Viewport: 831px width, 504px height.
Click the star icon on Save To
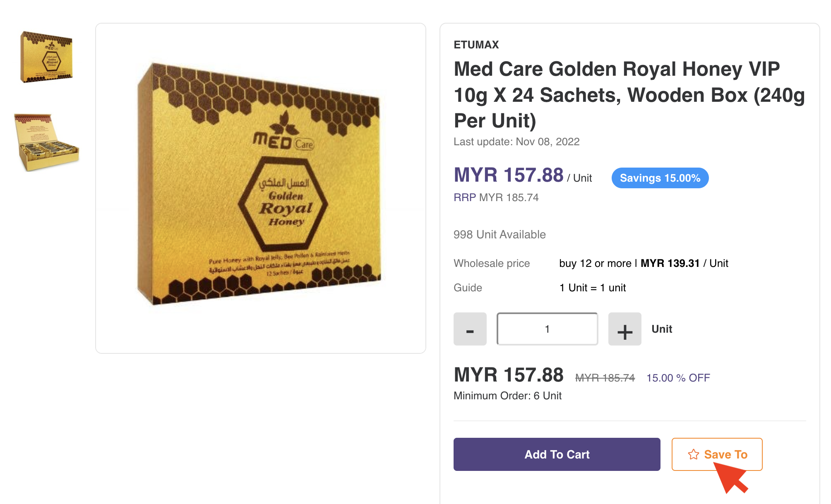694,454
